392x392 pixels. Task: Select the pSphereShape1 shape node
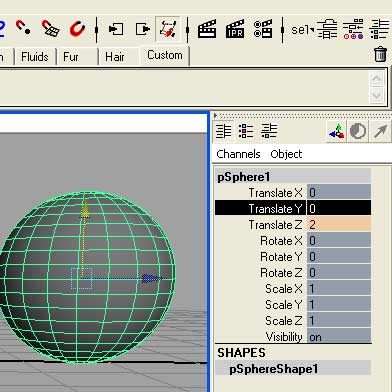point(273,369)
